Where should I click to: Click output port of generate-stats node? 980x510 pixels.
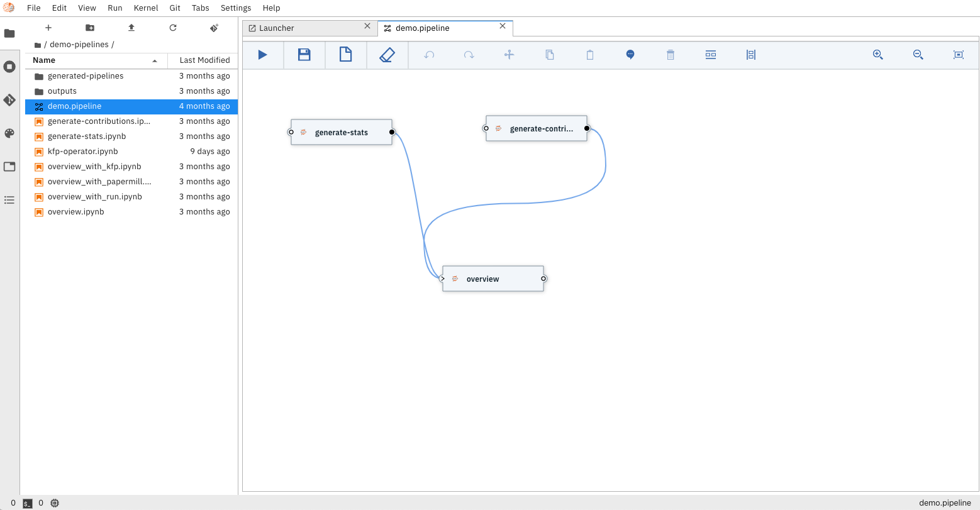pyautogui.click(x=392, y=132)
